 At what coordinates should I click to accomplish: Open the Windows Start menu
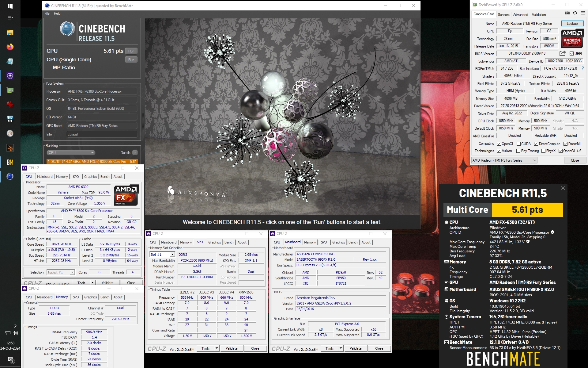10,6
